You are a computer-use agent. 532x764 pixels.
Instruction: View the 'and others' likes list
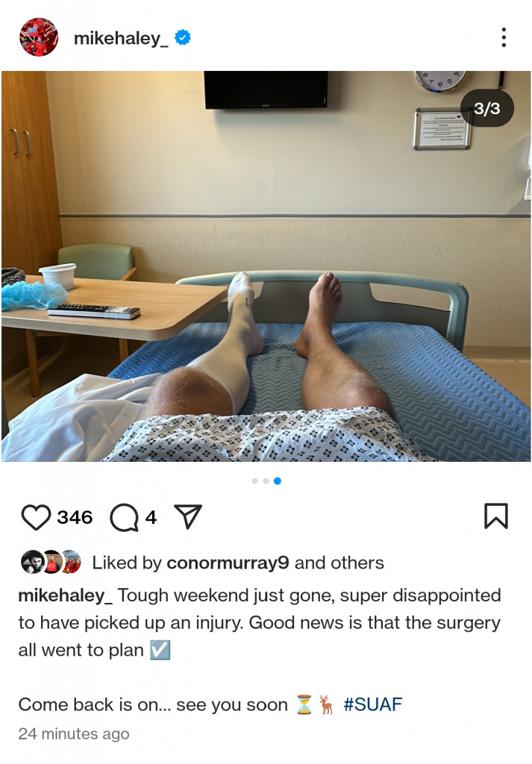339,563
